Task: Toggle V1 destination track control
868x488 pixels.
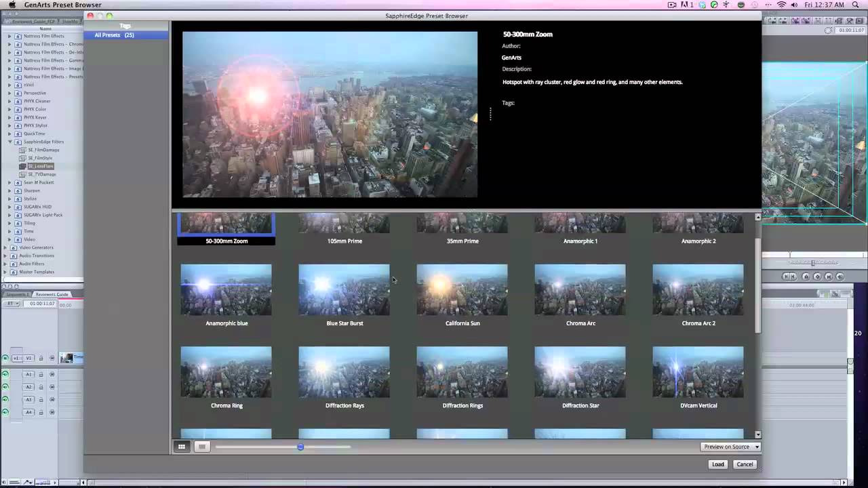Action: tap(28, 358)
